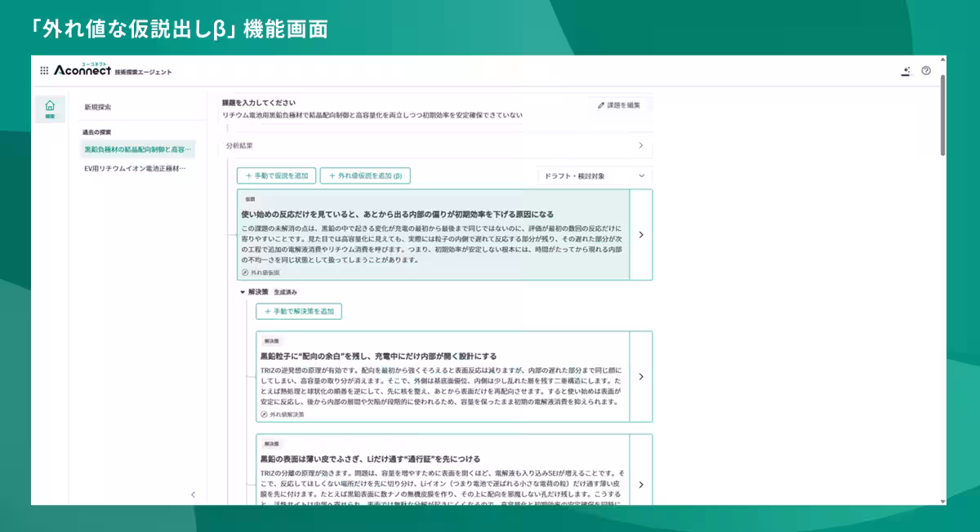This screenshot has height=532, width=980.
Task: Click solution title 黒鉛の表面は薄い皮でふさぎ
Action: click(x=370, y=459)
